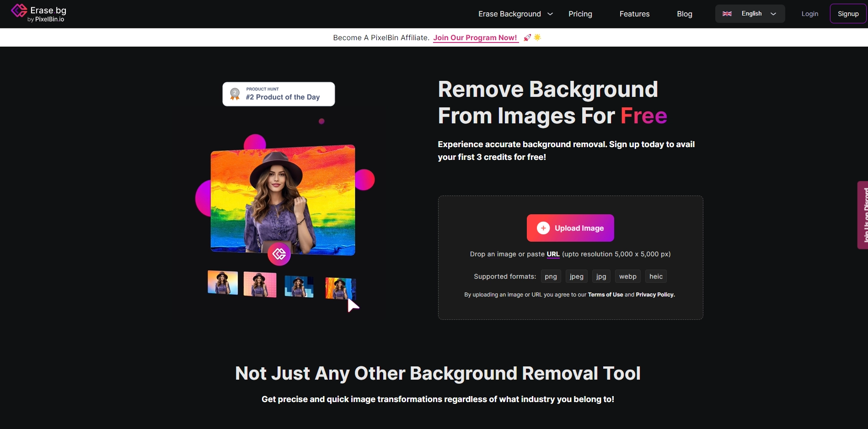
Task: Open the English language dropdown
Action: coord(750,14)
